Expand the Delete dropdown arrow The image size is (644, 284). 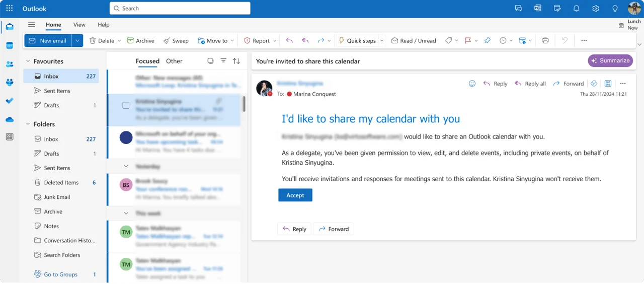coord(119,41)
